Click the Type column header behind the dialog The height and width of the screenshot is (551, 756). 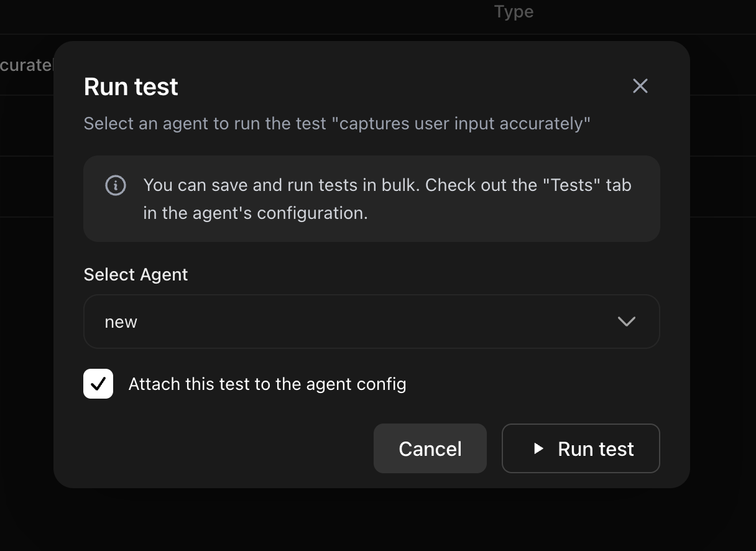pos(513,11)
